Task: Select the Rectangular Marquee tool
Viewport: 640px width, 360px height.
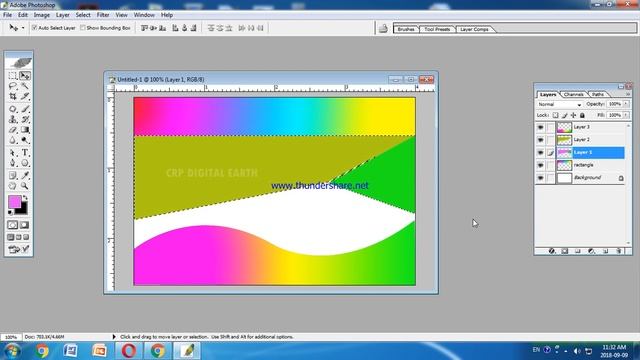Action: click(x=13, y=76)
